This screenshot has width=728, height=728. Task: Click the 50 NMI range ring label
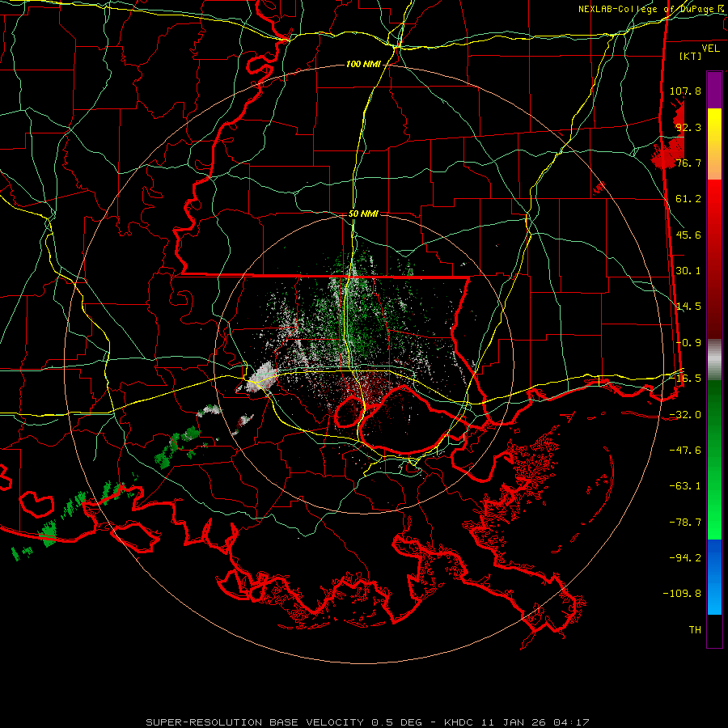tap(363, 214)
